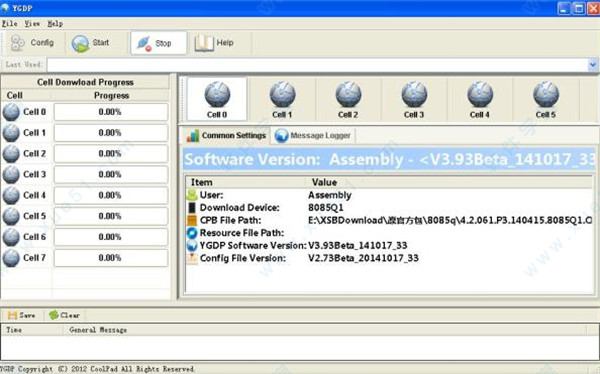Click the Start download button
The width and height of the screenshot is (600, 374).
[91, 43]
